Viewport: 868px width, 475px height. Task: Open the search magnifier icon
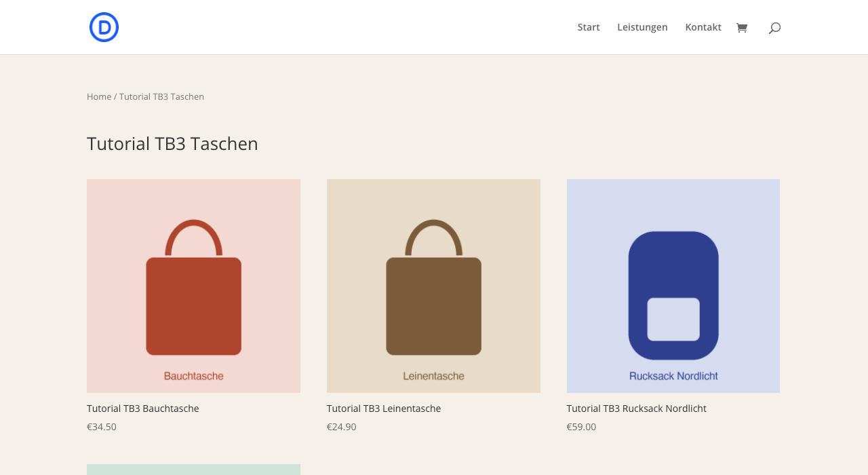[x=774, y=28]
